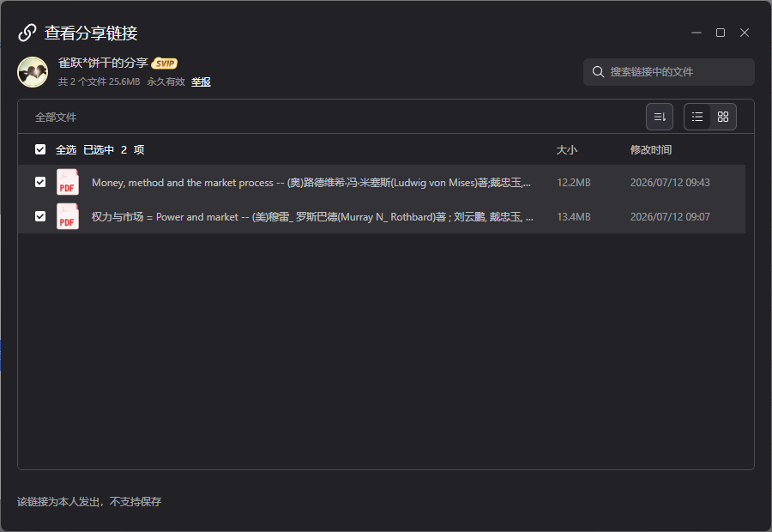Click the 举报 report link
Image resolution: width=772 pixels, height=532 pixels.
click(x=201, y=82)
